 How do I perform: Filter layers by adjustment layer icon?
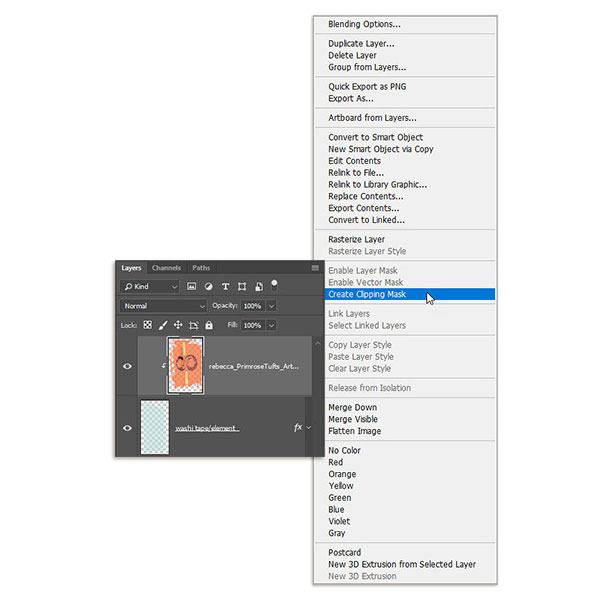tap(209, 286)
